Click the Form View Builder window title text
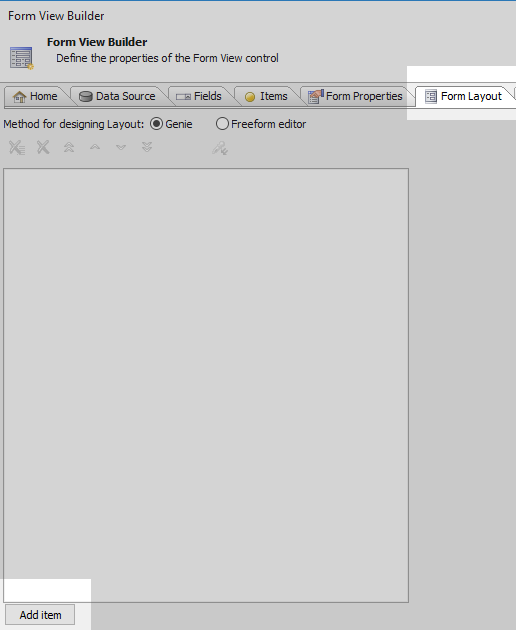This screenshot has height=630, width=516. click(56, 16)
